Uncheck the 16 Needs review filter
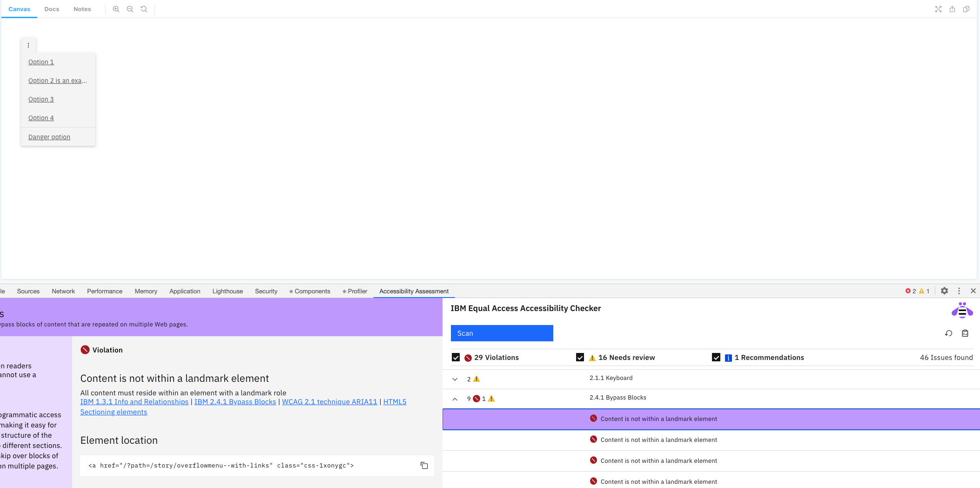Viewport: 980px width, 488px height. click(x=580, y=357)
